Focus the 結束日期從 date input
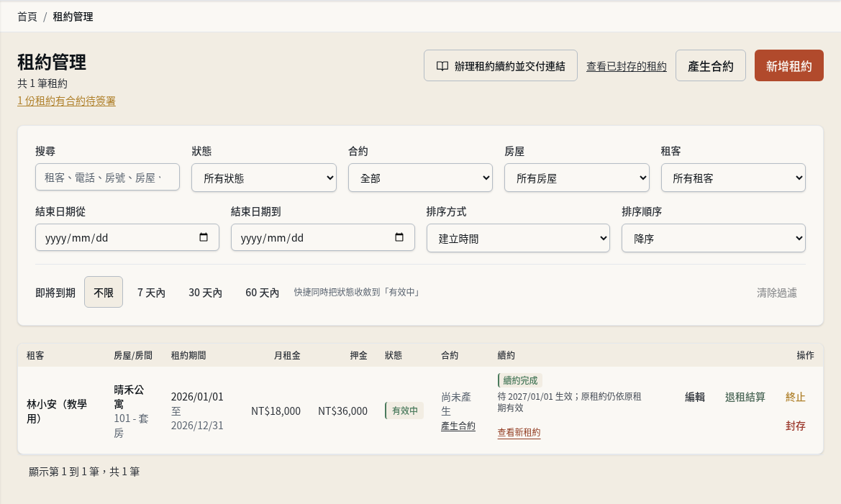 (127, 237)
